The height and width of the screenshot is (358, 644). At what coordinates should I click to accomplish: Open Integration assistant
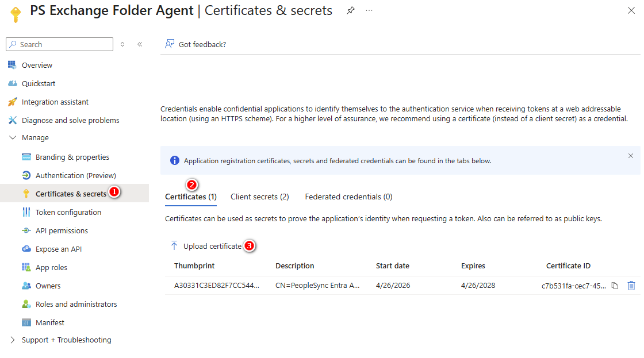tap(55, 102)
